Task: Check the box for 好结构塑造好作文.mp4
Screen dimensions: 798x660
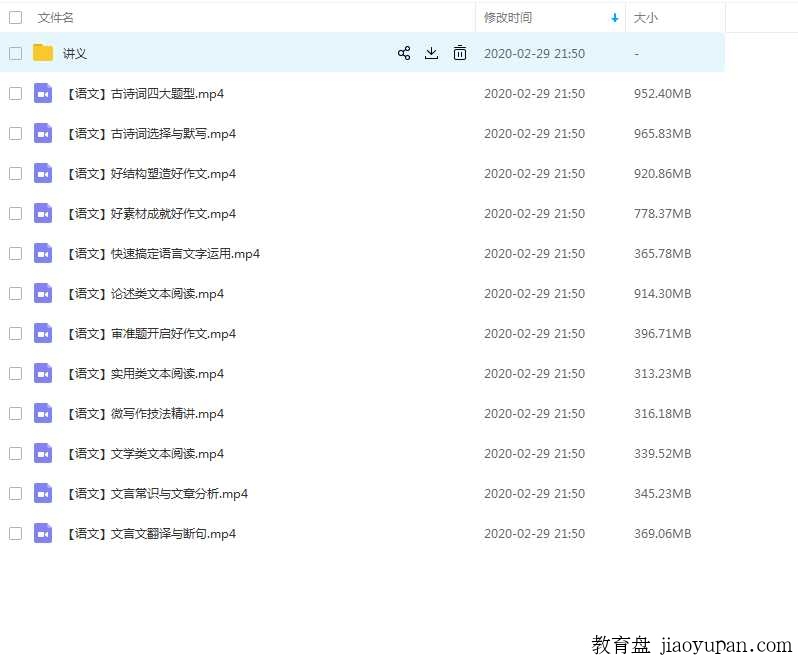Action: click(16, 173)
